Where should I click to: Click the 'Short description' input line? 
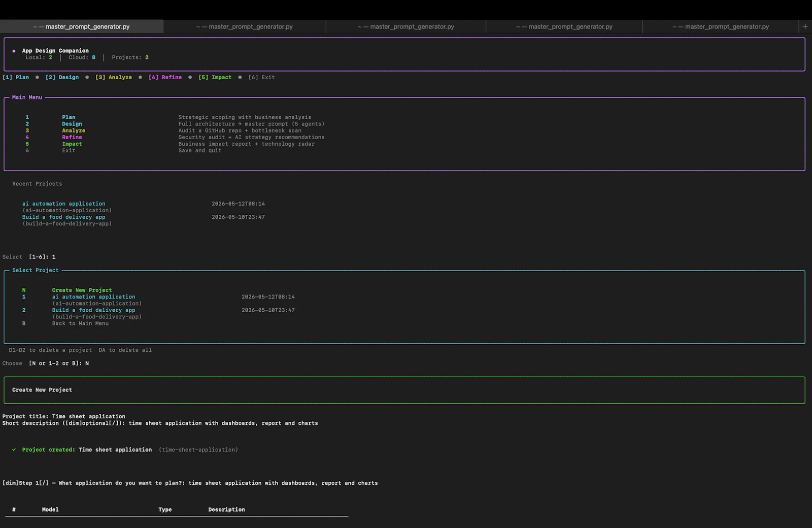click(x=160, y=423)
